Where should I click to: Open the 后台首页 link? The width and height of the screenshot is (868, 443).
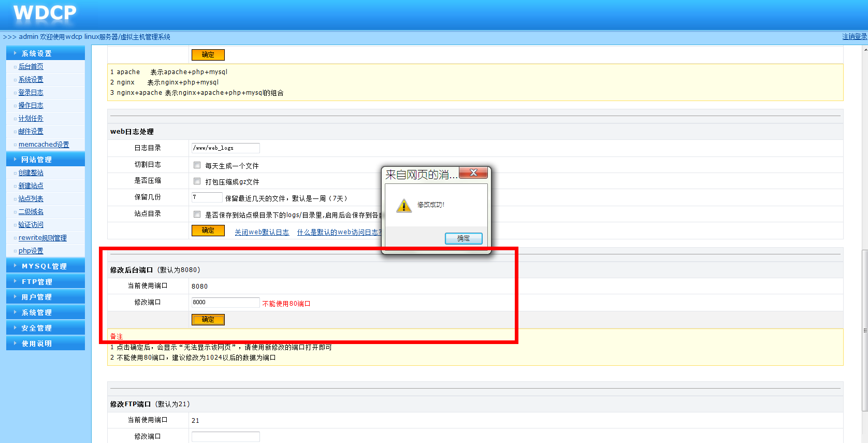31,66
